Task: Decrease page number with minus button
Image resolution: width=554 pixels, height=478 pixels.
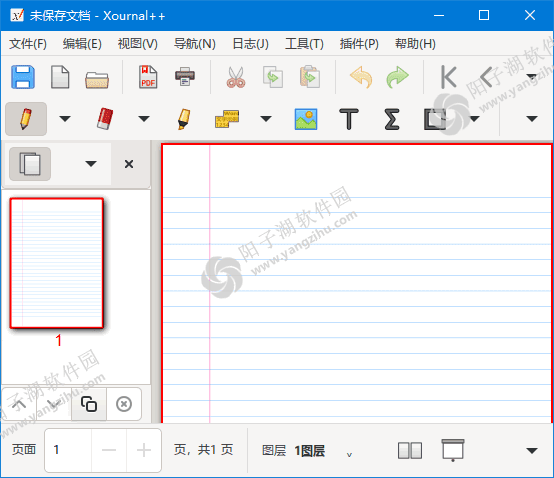Action: pyautogui.click(x=109, y=450)
